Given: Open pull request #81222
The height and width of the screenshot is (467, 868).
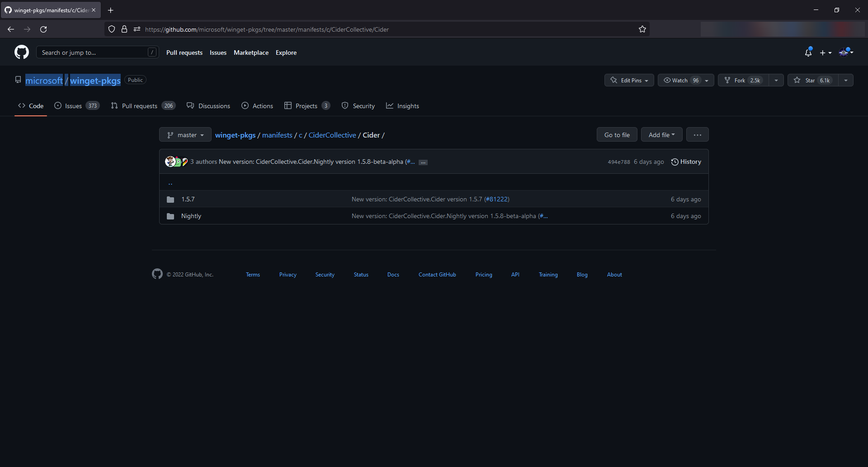Looking at the screenshot, I should tap(496, 199).
